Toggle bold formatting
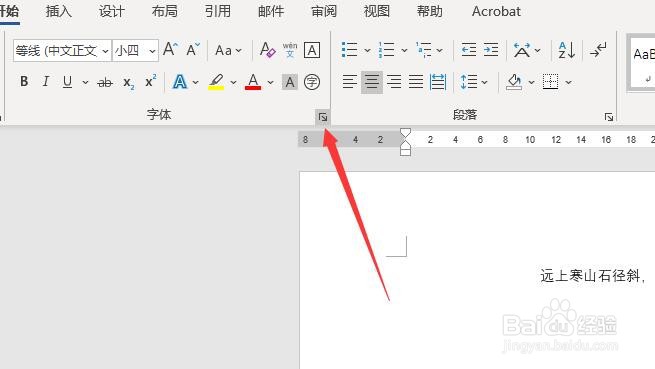Image resolution: width=655 pixels, height=369 pixels. tap(24, 81)
